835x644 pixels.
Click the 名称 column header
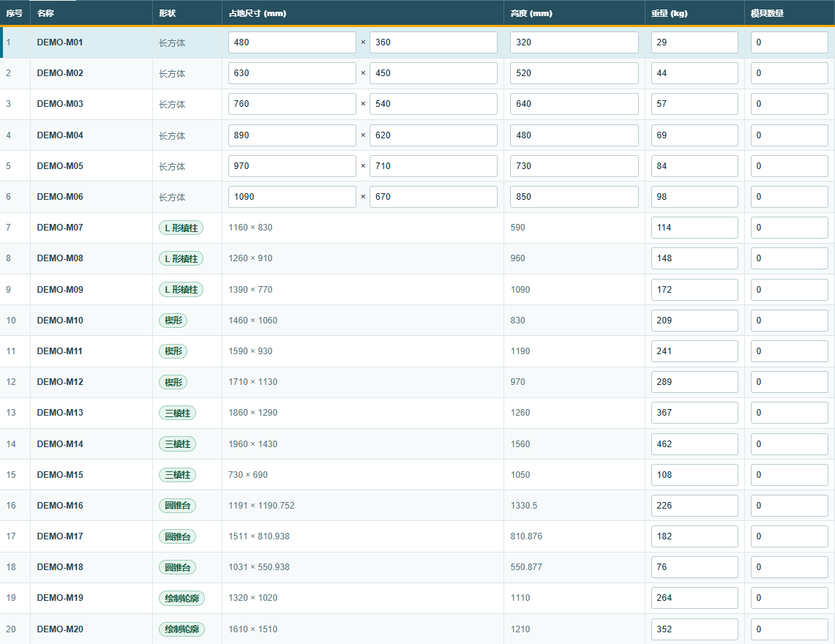[x=46, y=13]
